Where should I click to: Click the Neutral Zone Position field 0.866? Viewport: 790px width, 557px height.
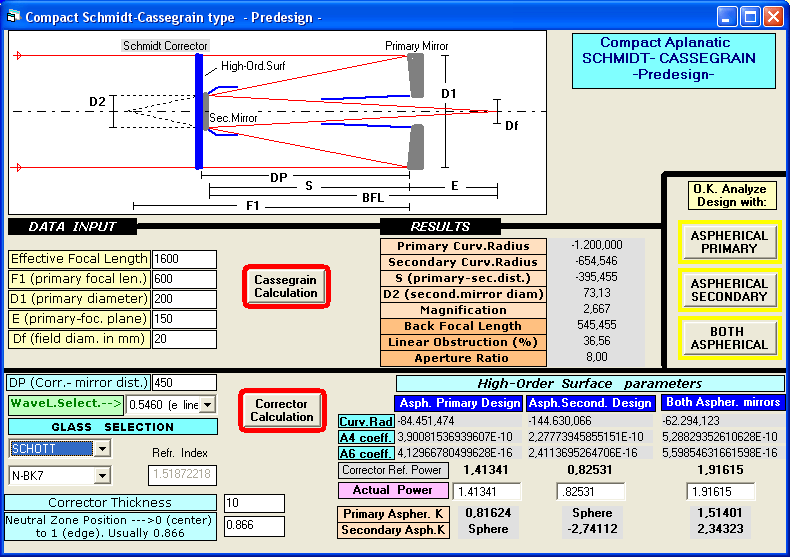pos(254,525)
